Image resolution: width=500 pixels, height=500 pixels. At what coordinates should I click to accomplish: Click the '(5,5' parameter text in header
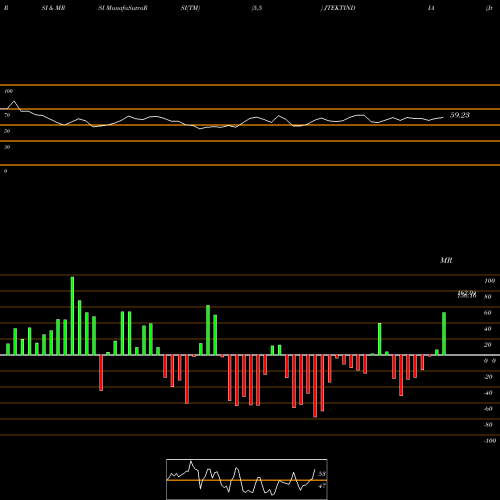click(257, 8)
